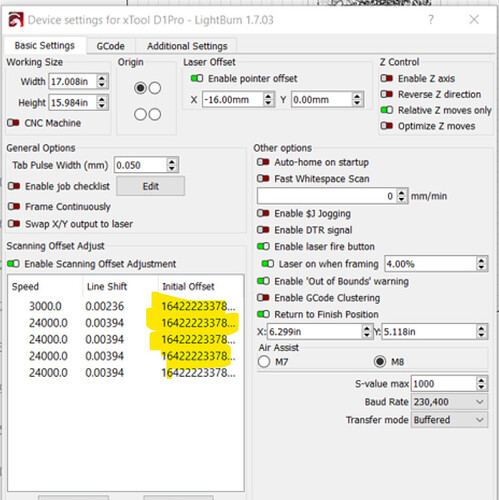Viewport: 499px width, 500px height.
Task: Click the help question mark icon
Action: (431, 20)
